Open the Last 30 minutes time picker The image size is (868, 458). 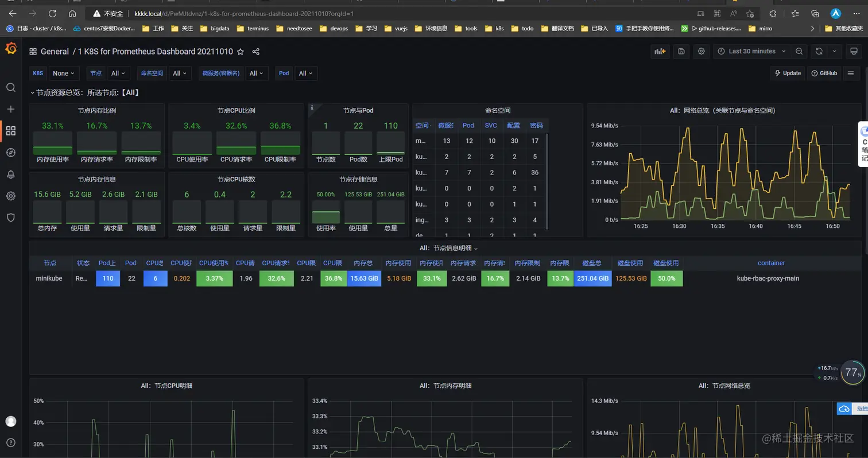[751, 51]
